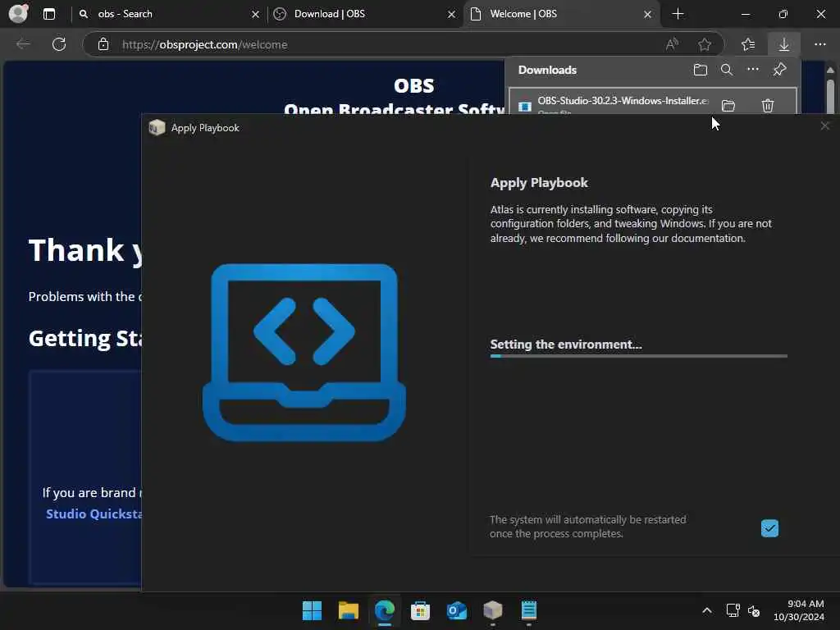The image size is (840, 630).
Task: Show OBS installer in folder
Action: pyautogui.click(x=728, y=106)
